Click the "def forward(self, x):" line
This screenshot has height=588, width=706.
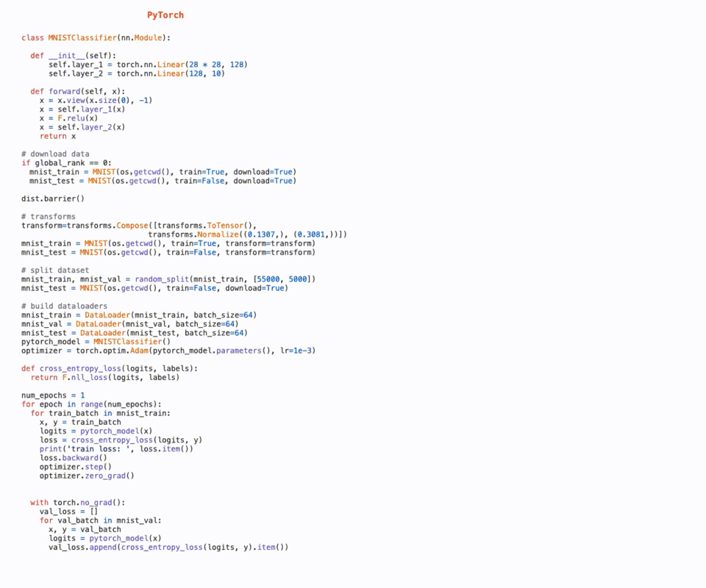point(77,91)
